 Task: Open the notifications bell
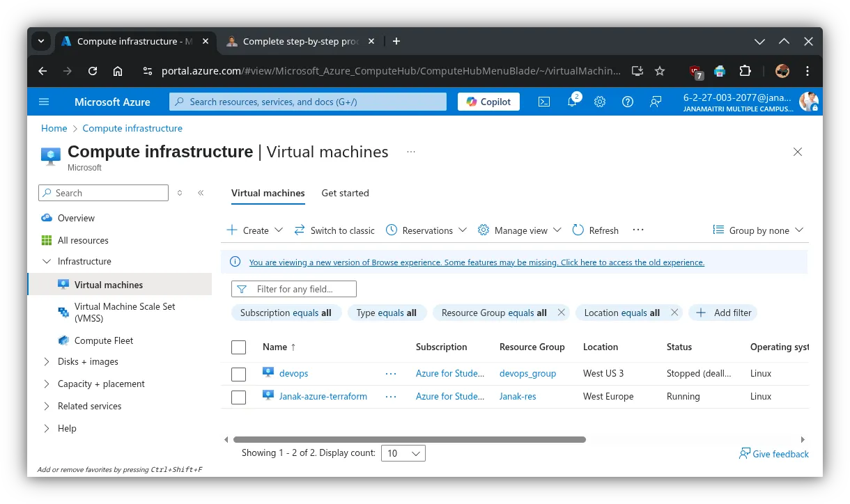pyautogui.click(x=572, y=102)
